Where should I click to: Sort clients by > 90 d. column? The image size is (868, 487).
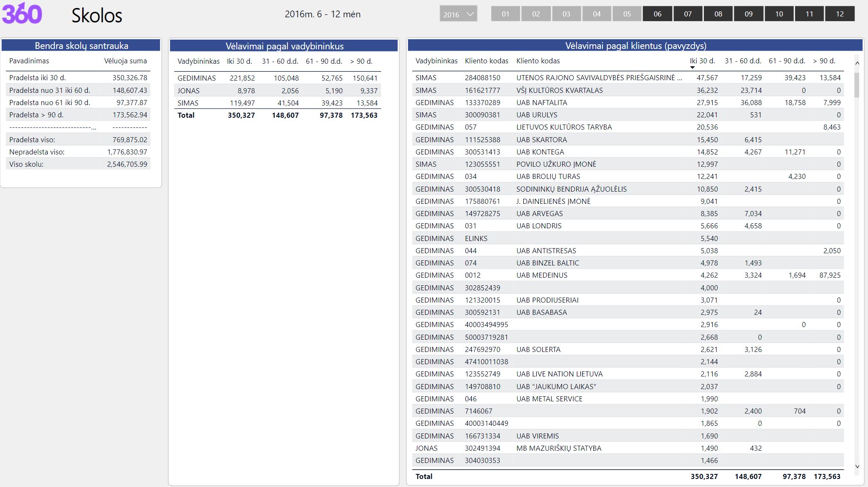(824, 61)
